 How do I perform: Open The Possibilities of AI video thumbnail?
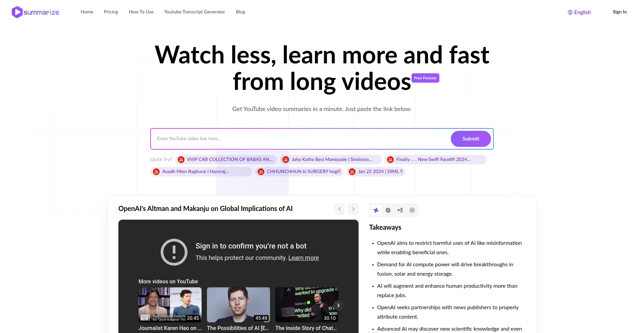pos(238,305)
